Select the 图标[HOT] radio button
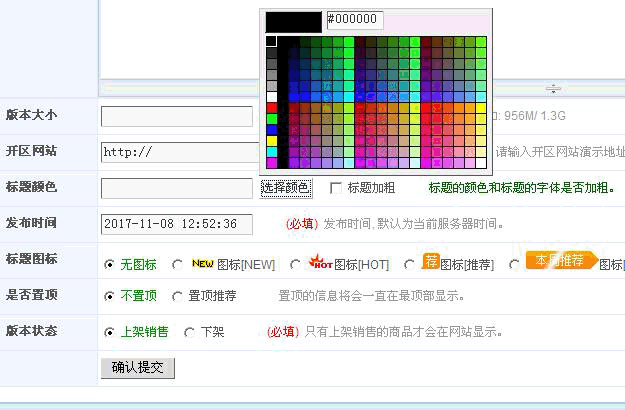Screen dimensions: 625x410 [x=295, y=265]
